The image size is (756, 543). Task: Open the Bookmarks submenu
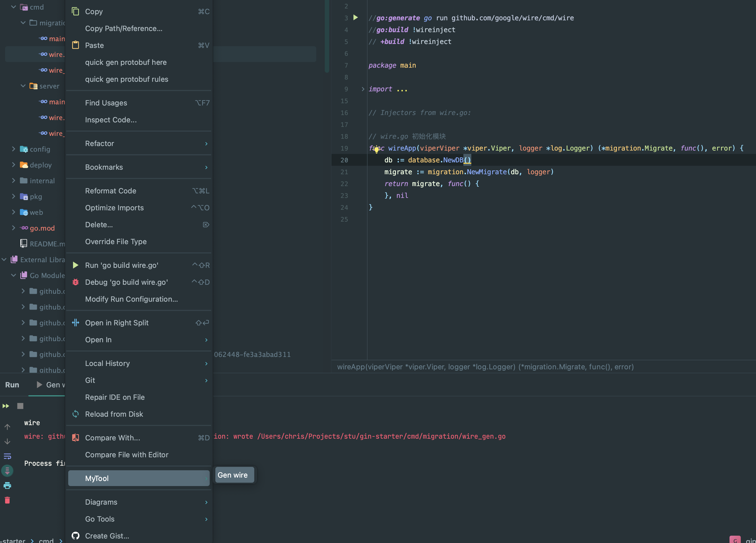click(139, 167)
